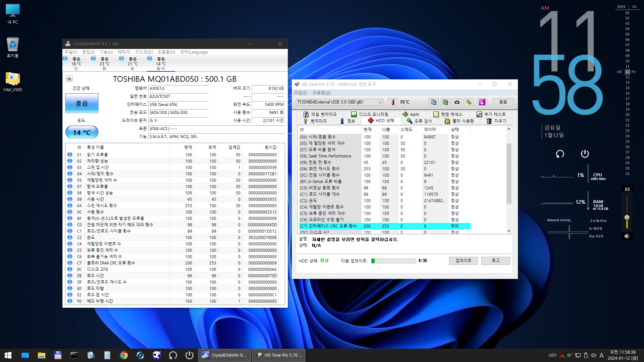Click the 14 °C temperature button
This screenshot has height=362, width=644.
tap(82, 132)
